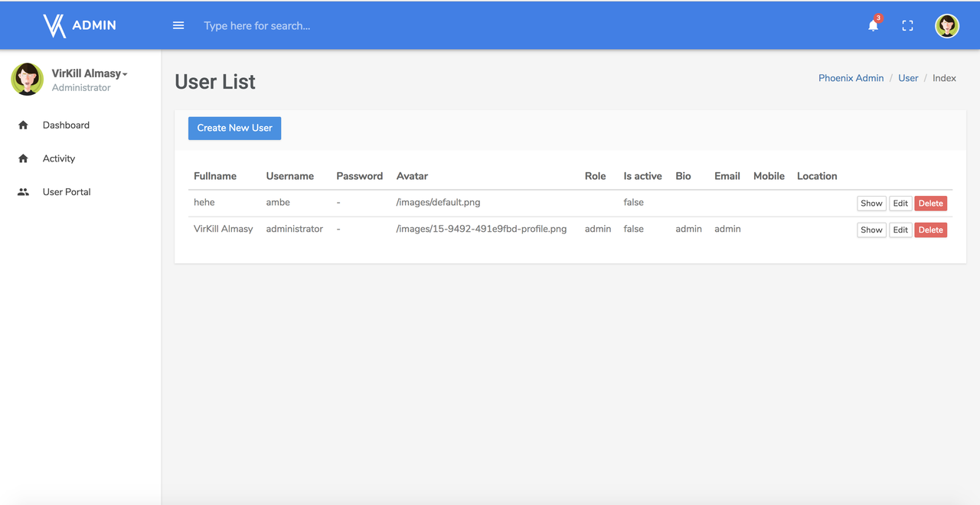Click the Role column header

595,176
